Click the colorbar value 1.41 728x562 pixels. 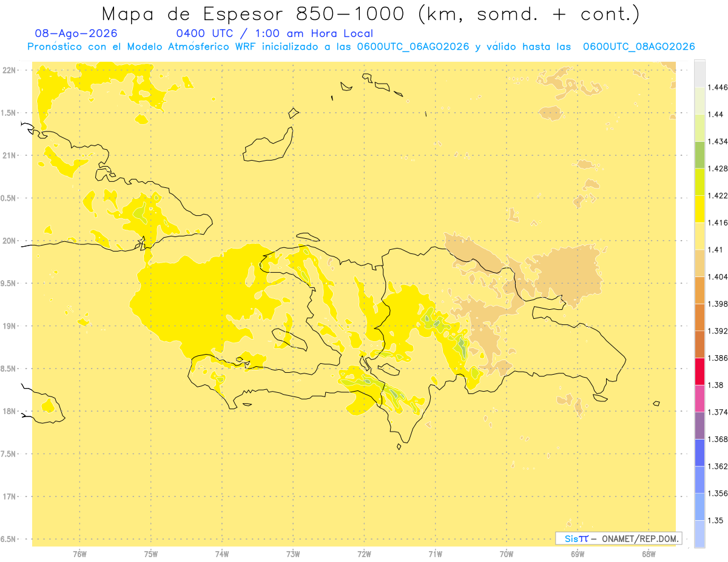(x=716, y=250)
